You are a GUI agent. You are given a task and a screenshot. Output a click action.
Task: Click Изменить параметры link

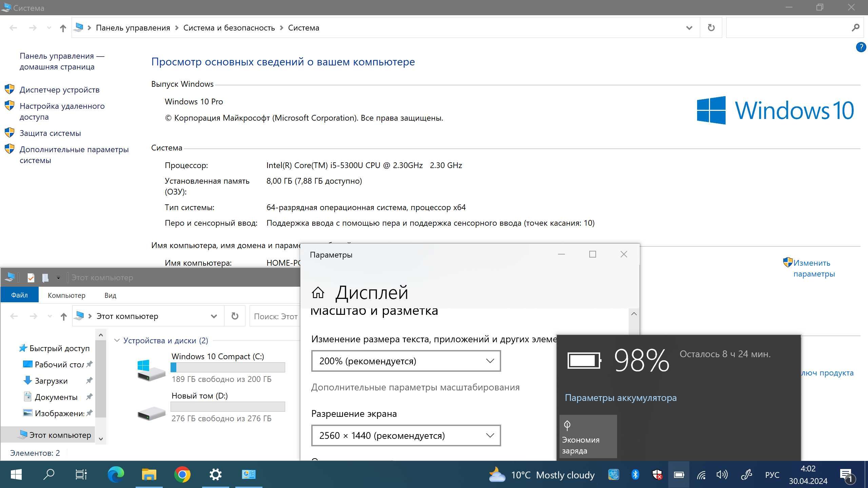pos(814,268)
